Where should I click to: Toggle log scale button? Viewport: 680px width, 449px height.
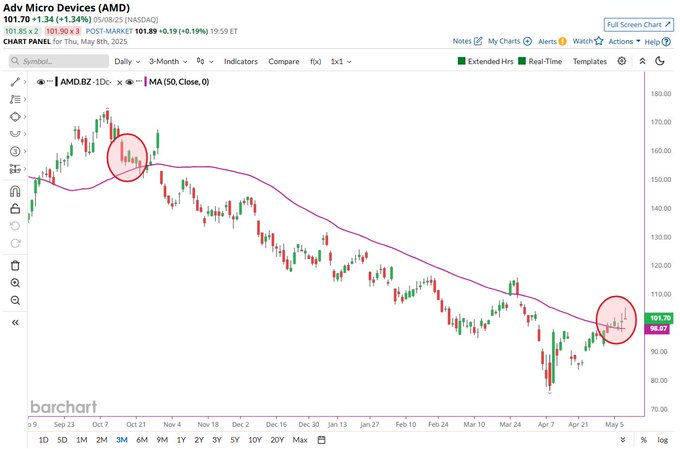click(662, 440)
